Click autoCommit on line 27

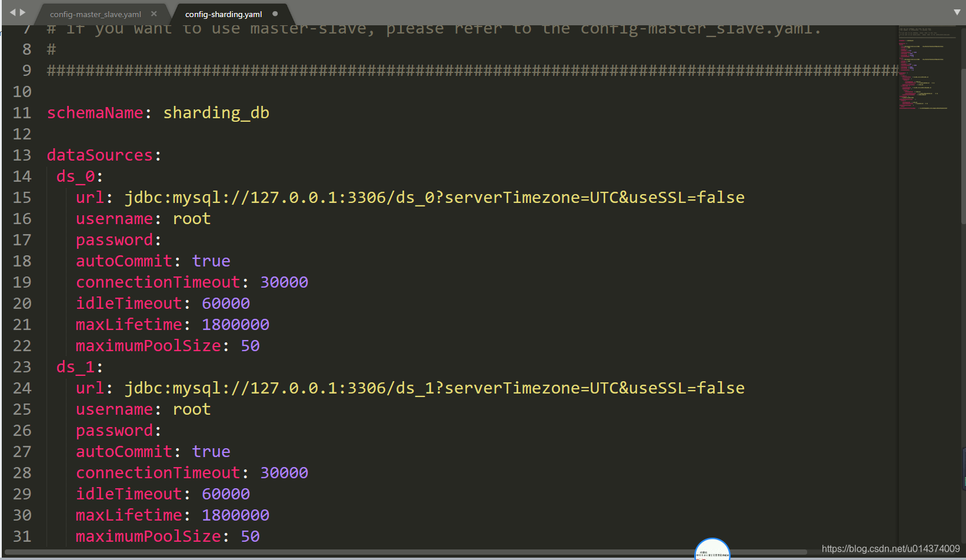(x=124, y=452)
